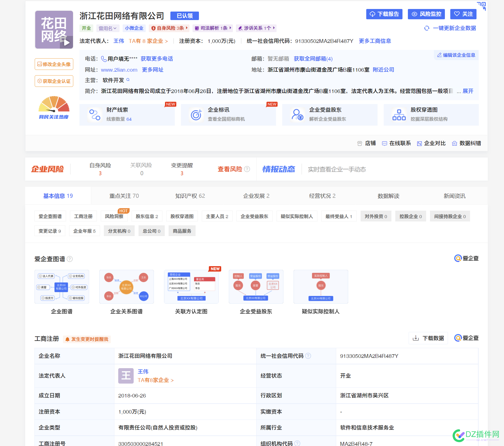The height and width of the screenshot is (446, 504).
Task: Click the 在线联系 chat icon
Action: tap(384, 143)
